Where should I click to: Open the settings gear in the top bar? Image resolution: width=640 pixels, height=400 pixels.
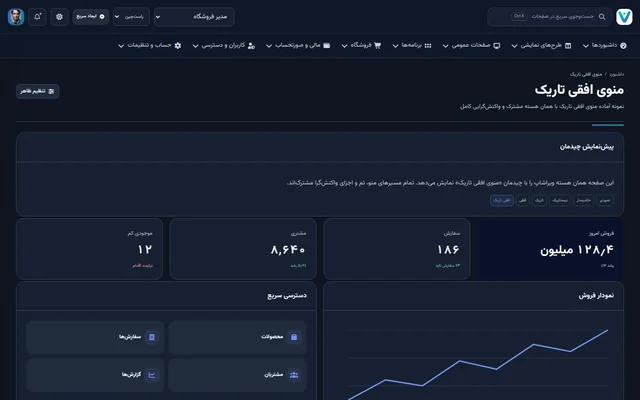[x=59, y=17]
